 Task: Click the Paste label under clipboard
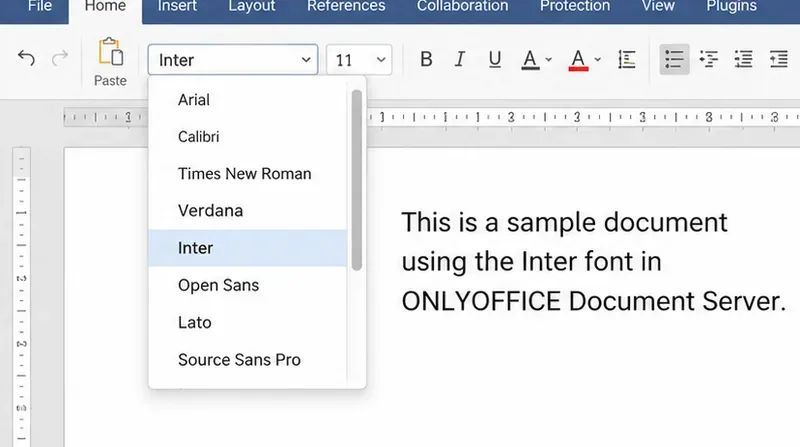[x=110, y=81]
